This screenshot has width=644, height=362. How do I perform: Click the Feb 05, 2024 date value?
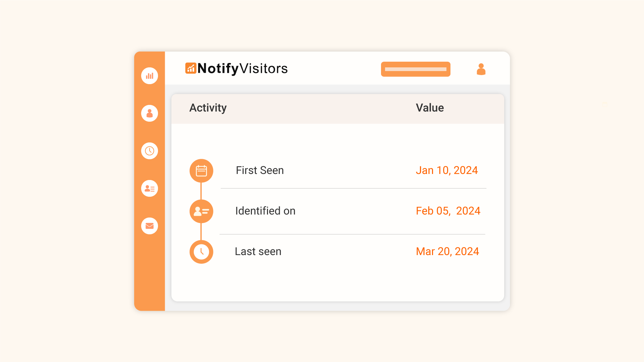point(448,211)
